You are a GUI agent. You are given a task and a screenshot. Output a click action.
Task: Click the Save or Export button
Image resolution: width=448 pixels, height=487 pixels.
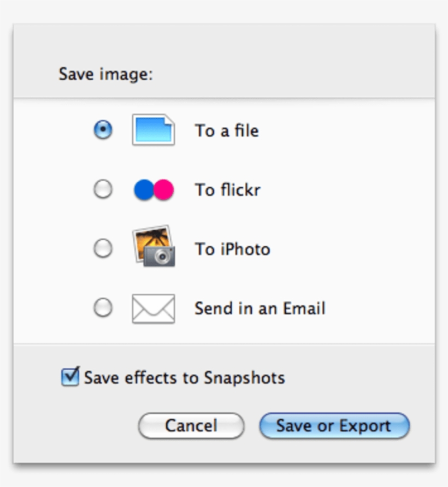click(x=334, y=426)
